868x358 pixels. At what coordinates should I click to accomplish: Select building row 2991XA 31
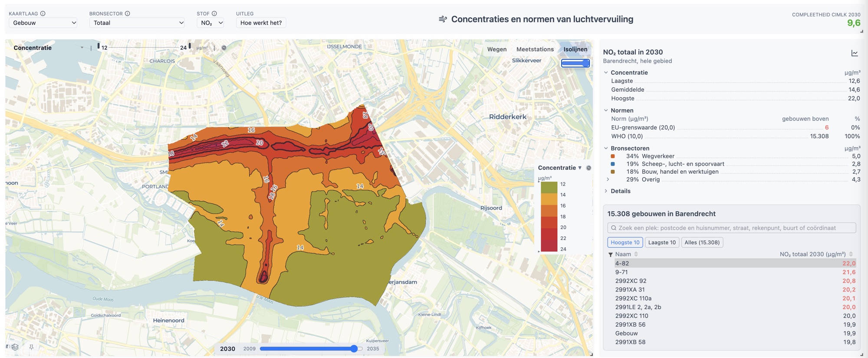(735, 289)
